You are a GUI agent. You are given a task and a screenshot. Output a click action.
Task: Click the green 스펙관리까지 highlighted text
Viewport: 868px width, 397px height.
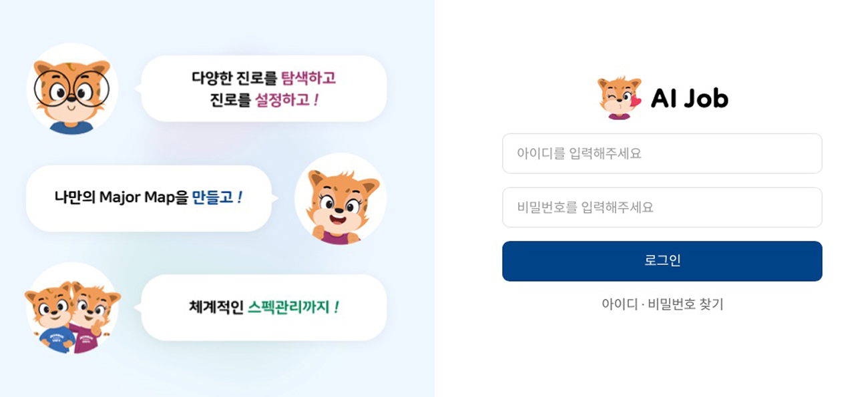(x=288, y=308)
